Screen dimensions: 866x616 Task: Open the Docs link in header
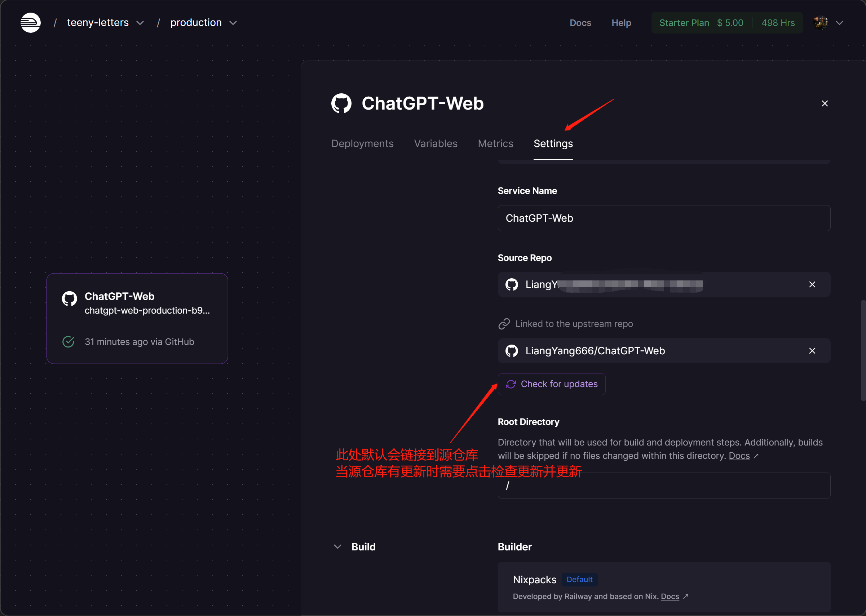point(580,23)
